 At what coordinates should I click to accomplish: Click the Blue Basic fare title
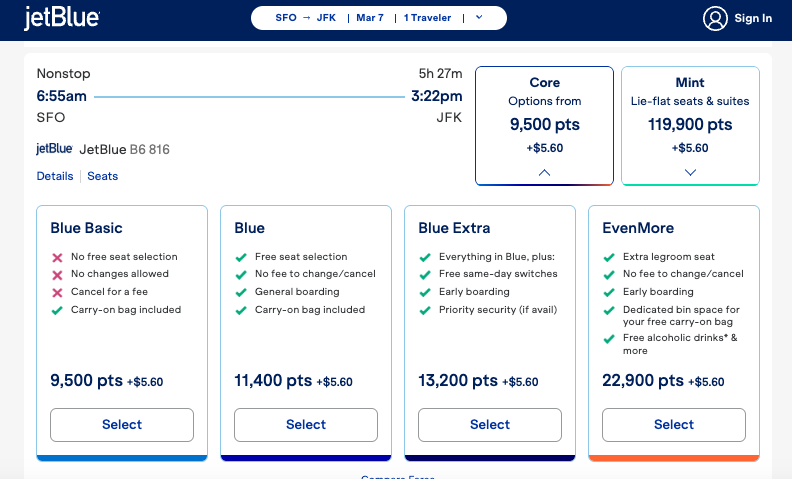[86, 228]
